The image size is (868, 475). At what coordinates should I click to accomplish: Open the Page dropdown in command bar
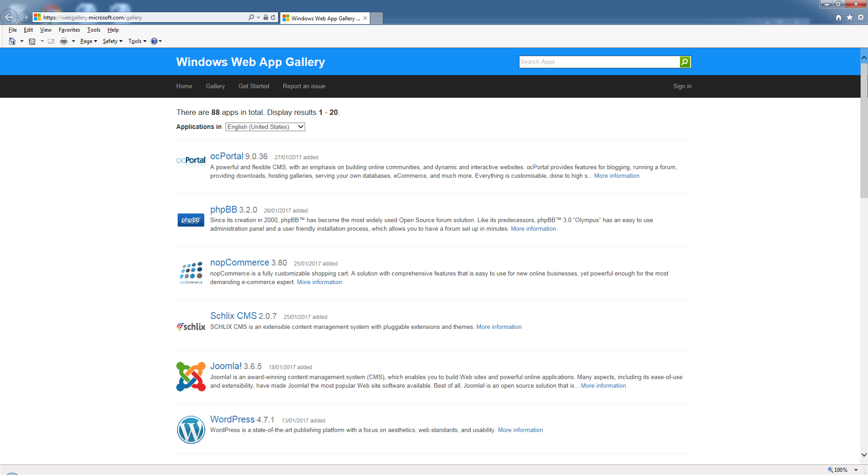tap(89, 41)
